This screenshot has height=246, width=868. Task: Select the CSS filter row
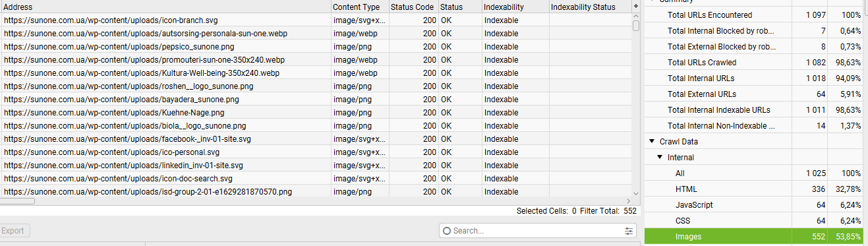pos(753,221)
